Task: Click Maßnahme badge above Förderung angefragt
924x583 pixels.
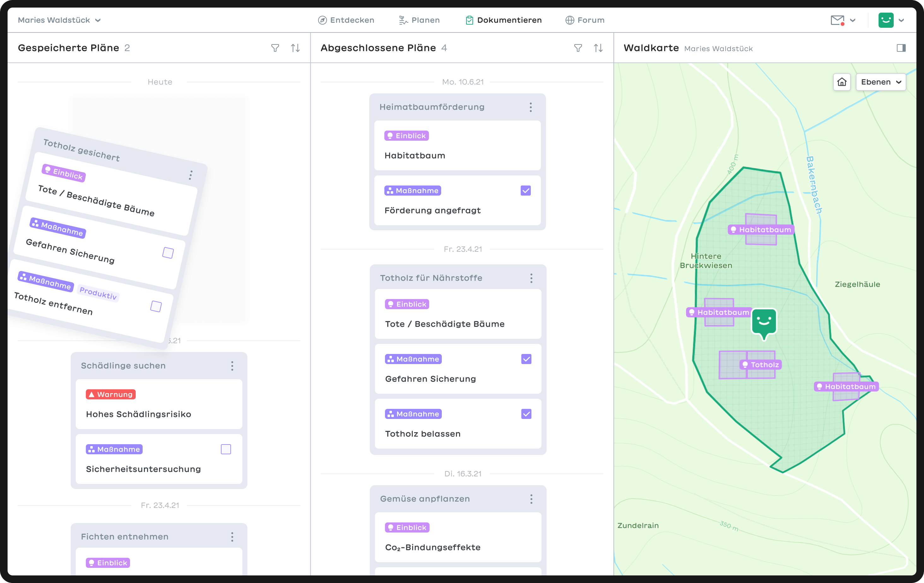Action: 412,191
